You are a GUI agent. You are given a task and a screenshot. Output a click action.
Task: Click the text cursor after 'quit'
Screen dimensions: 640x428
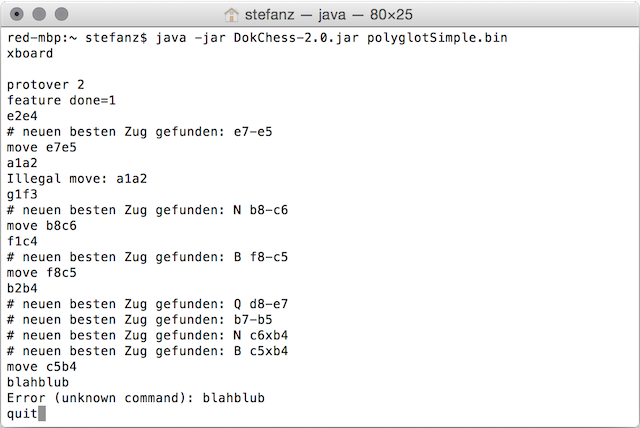[42, 413]
